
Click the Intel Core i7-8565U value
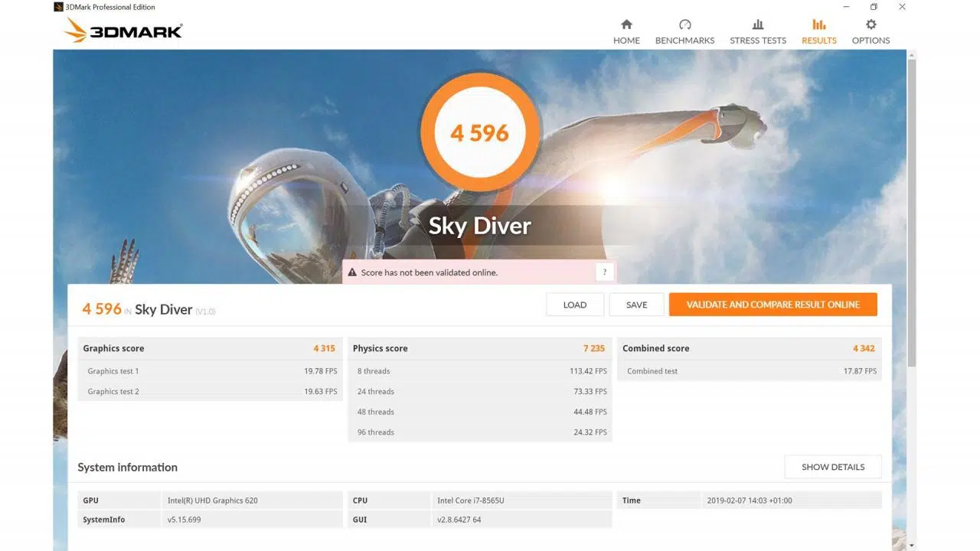471,500
